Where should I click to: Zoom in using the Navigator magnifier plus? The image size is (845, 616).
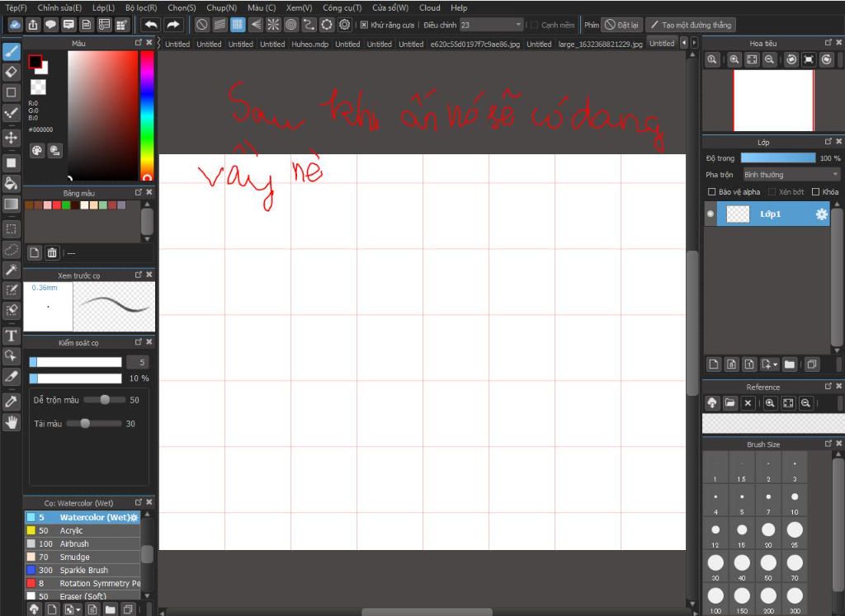coord(734,59)
